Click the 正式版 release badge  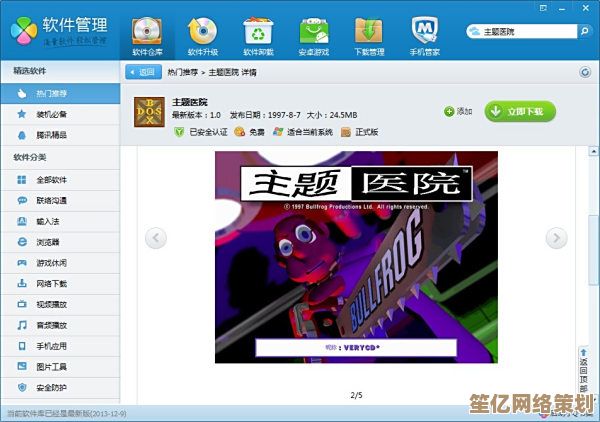(359, 132)
